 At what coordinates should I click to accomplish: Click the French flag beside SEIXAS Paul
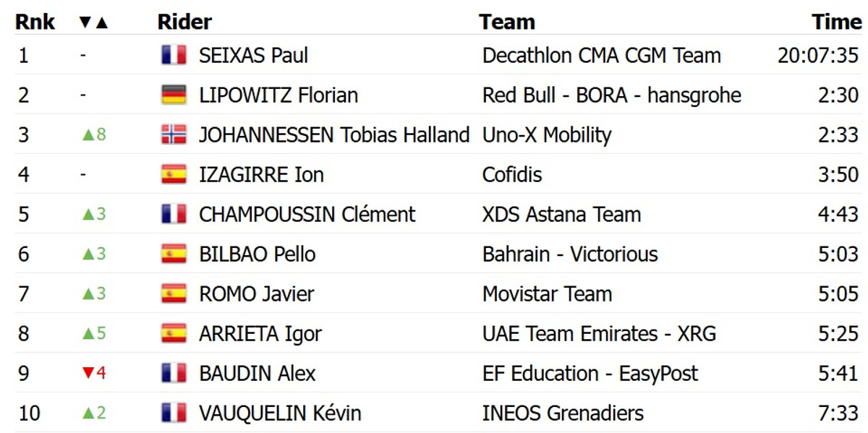(x=174, y=56)
